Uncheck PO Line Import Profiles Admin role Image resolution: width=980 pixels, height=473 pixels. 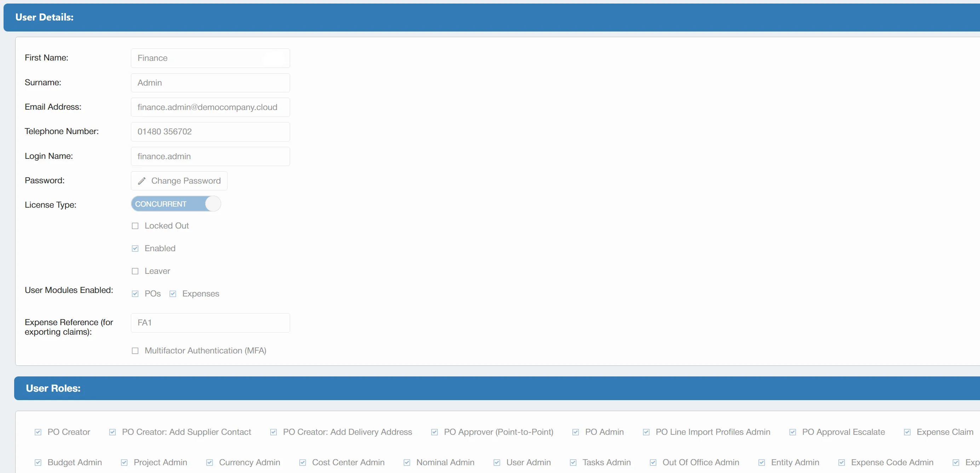click(646, 432)
